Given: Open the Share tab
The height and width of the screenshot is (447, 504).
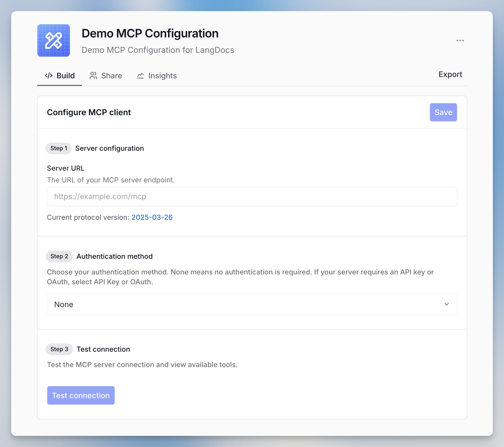Looking at the screenshot, I should pos(106,76).
